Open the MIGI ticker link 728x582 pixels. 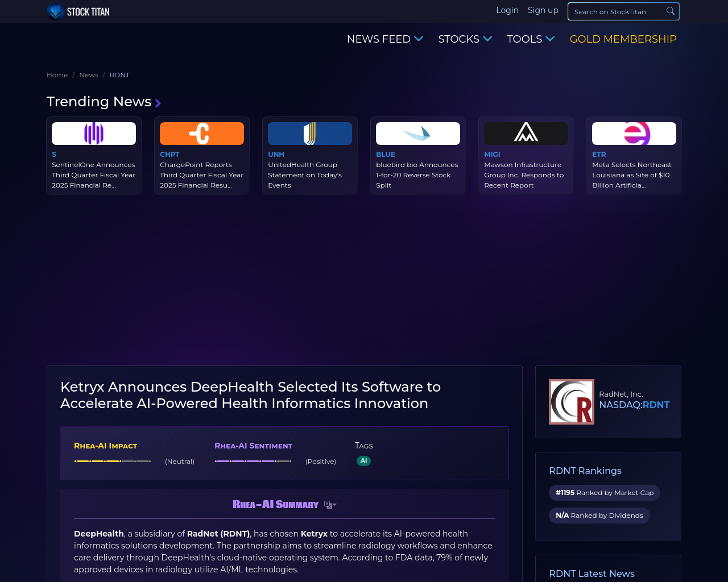click(x=492, y=155)
